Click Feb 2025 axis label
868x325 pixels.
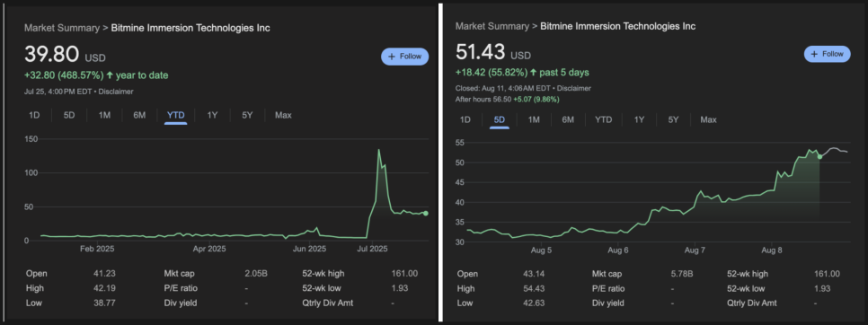click(97, 250)
